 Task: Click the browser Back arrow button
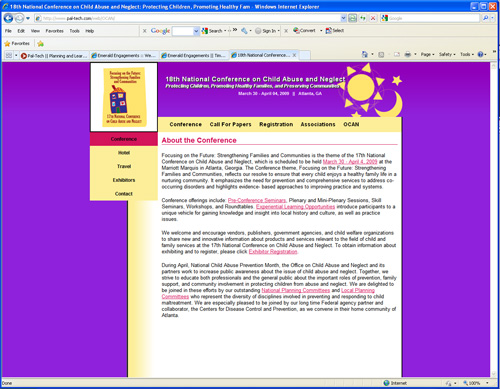coord(8,18)
